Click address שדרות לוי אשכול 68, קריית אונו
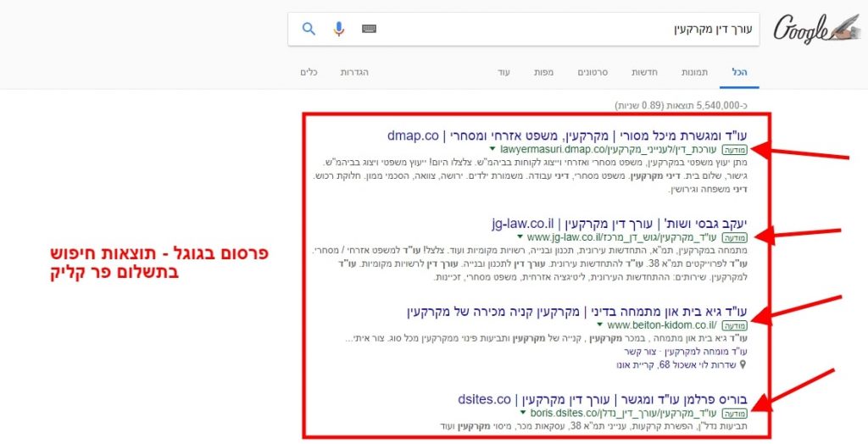The image size is (868, 444). coord(676,365)
